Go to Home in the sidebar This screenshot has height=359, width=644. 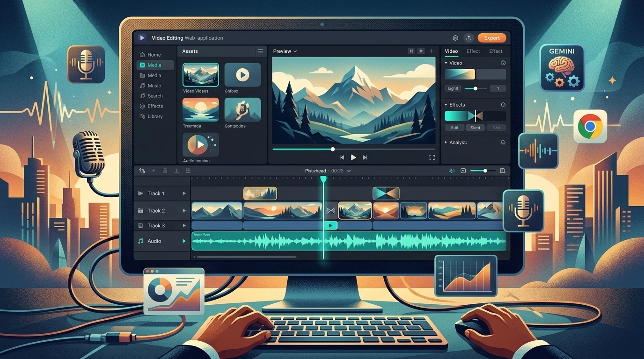(155, 55)
